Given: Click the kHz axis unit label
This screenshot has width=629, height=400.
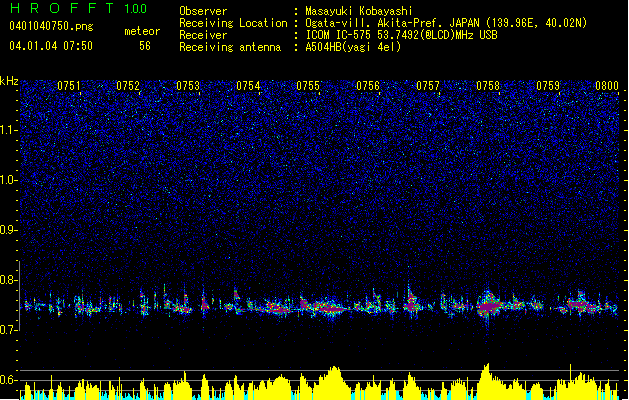Looking at the screenshot, I should pos(9,81).
